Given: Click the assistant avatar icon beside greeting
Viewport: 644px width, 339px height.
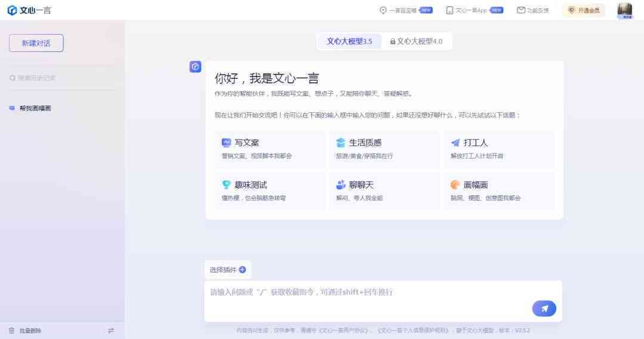Looking at the screenshot, I should pos(196,67).
